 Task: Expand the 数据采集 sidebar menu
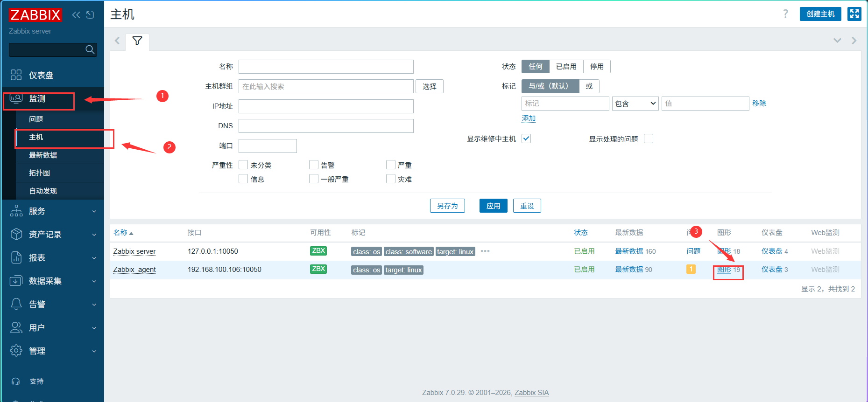[x=52, y=281]
